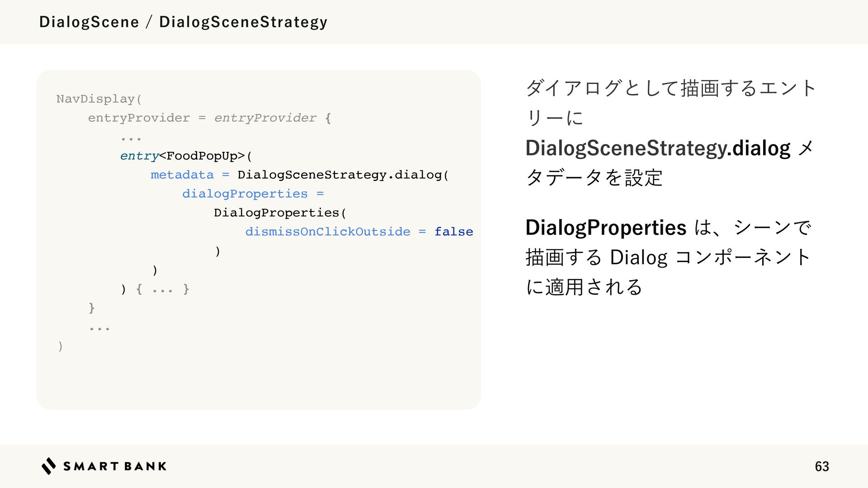
Task: Click the に適用される text line
Action: (584, 287)
